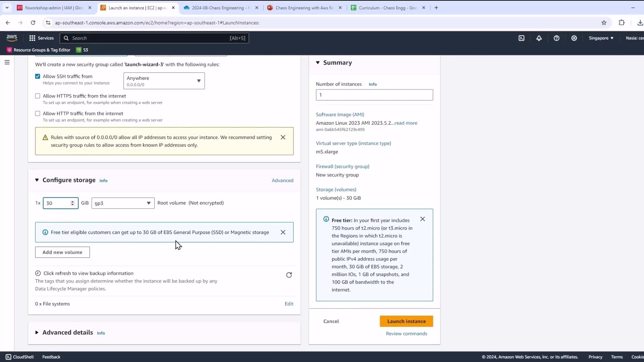Open read more for the AMI description

pyautogui.click(x=406, y=123)
